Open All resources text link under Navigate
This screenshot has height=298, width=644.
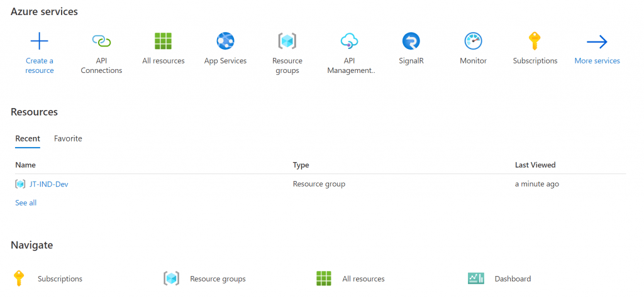364,279
